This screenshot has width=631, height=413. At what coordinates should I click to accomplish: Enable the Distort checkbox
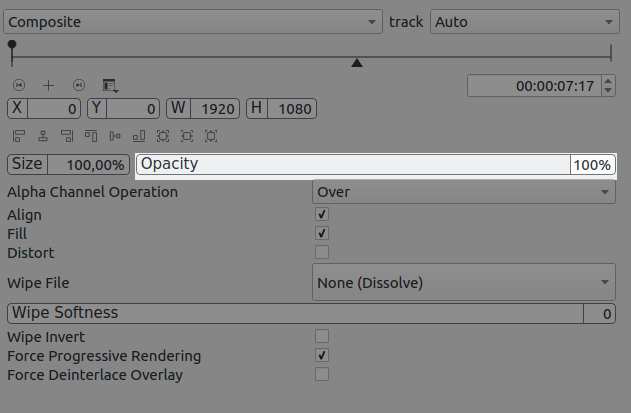click(x=322, y=252)
